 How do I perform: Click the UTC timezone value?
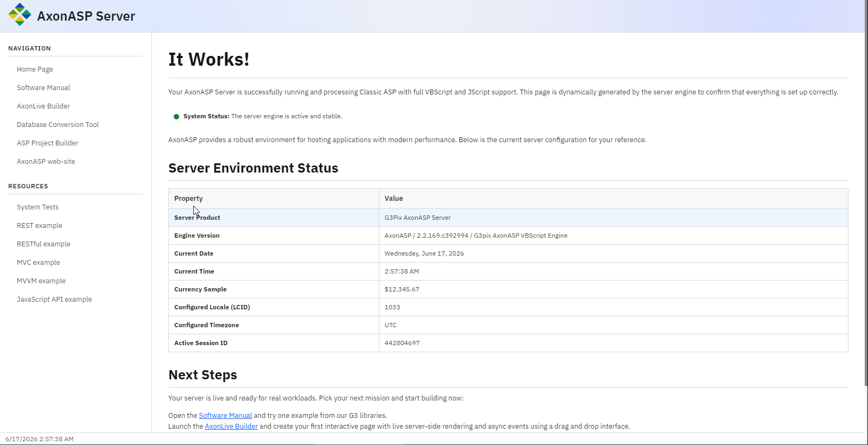390,325
